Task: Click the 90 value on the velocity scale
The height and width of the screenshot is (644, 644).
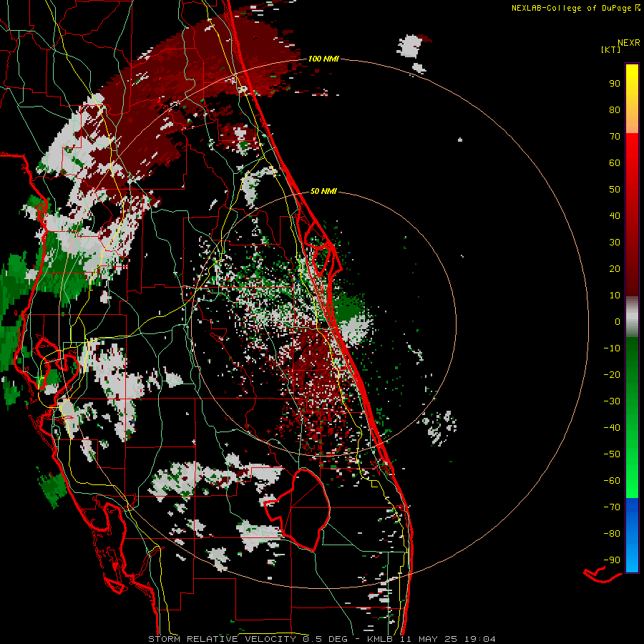Action: [x=615, y=84]
